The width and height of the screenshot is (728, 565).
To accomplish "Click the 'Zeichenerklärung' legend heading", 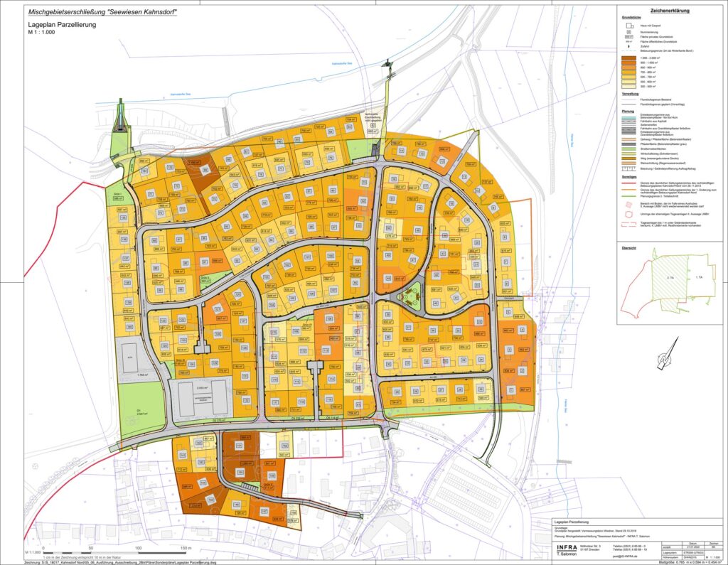I will (x=670, y=11).
